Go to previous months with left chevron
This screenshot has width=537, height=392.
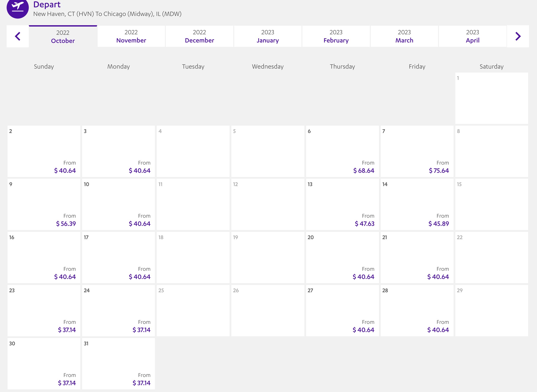click(x=17, y=36)
